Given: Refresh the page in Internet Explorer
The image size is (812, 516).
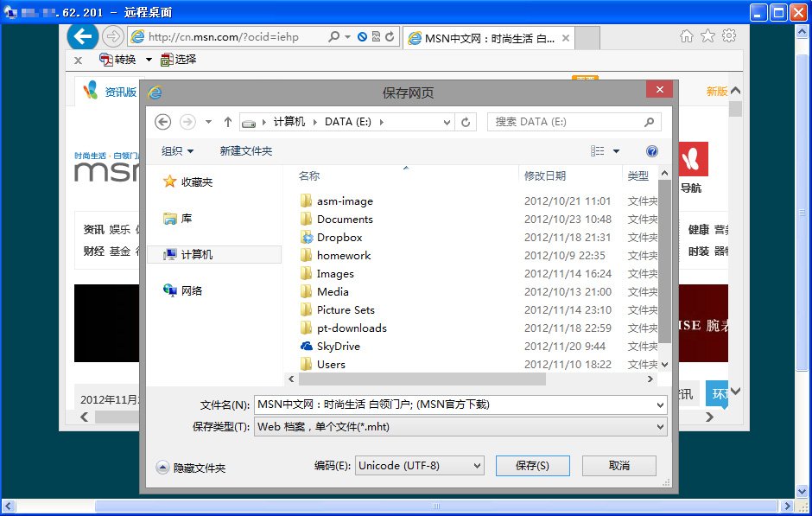Looking at the screenshot, I should [390, 37].
